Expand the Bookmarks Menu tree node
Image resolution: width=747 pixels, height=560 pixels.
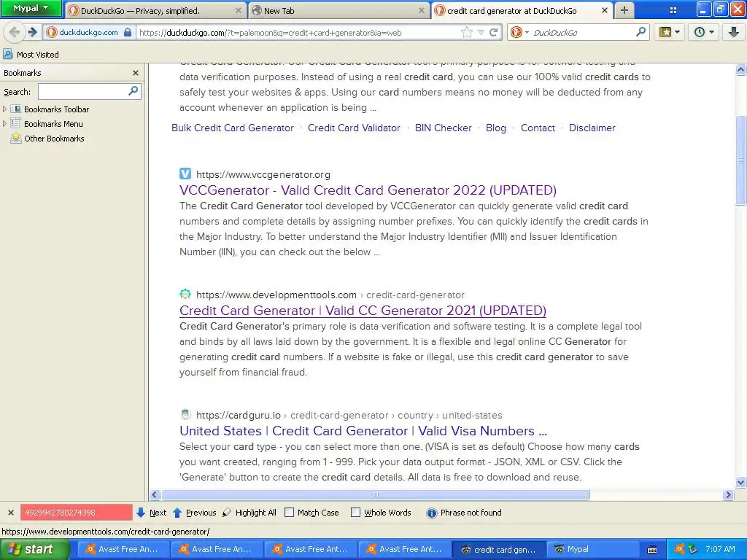point(5,124)
